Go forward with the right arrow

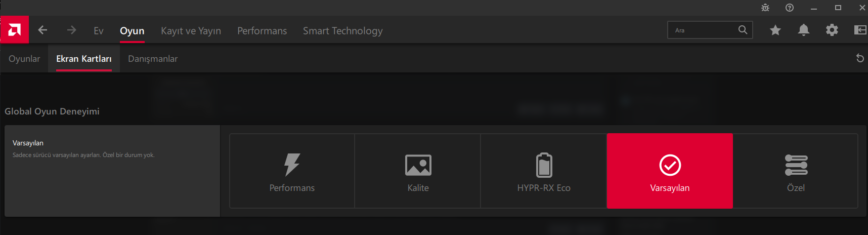coord(71,30)
